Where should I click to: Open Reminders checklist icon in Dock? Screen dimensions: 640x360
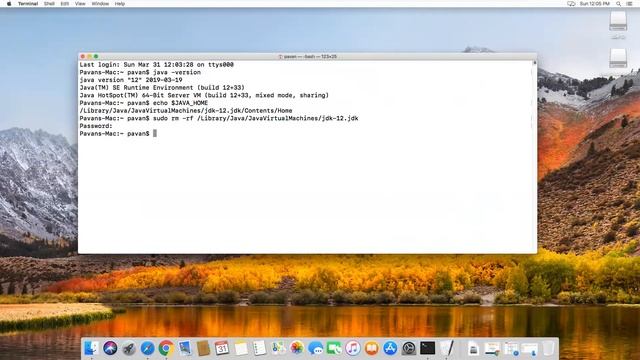(x=260, y=348)
